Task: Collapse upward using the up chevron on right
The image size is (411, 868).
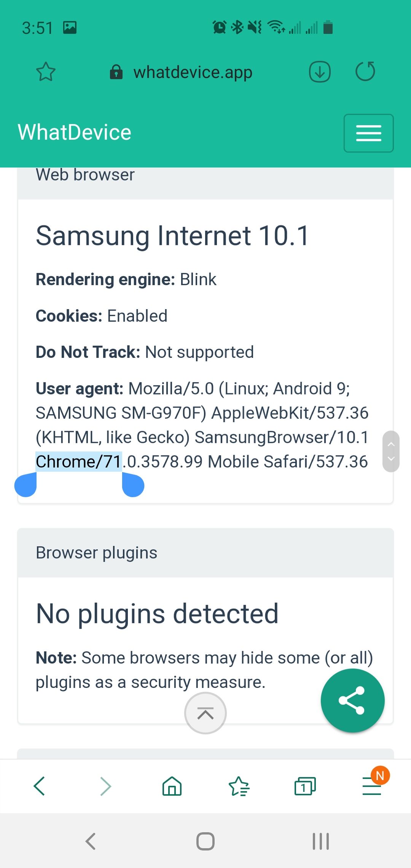Action: [x=390, y=444]
